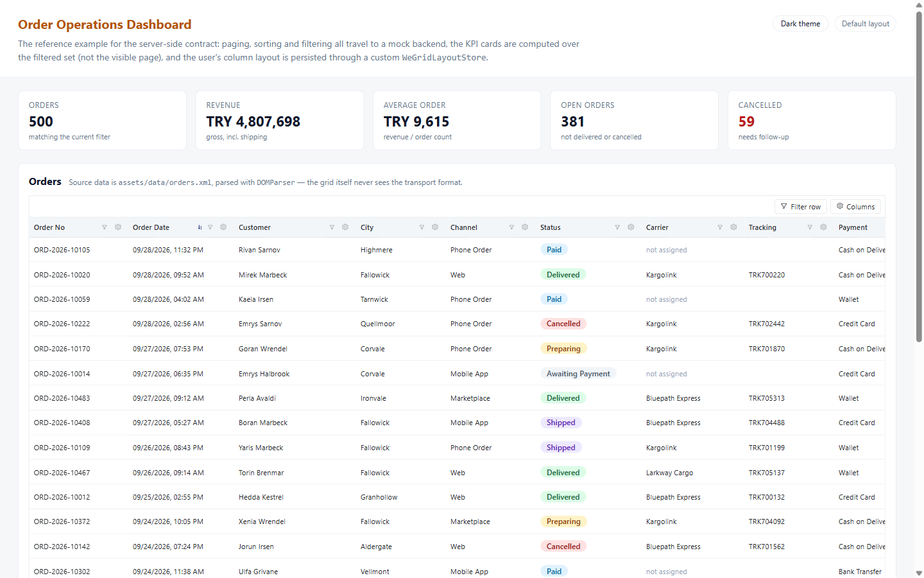Select order cell ORD-2026-10302
Viewport: 924px width, 578px height.
[x=62, y=572]
